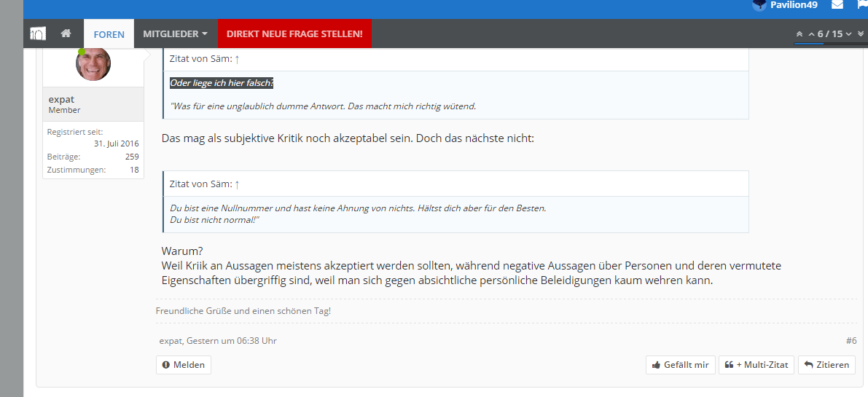
Task: Open the mail envelope inbox icon
Action: (x=837, y=4)
